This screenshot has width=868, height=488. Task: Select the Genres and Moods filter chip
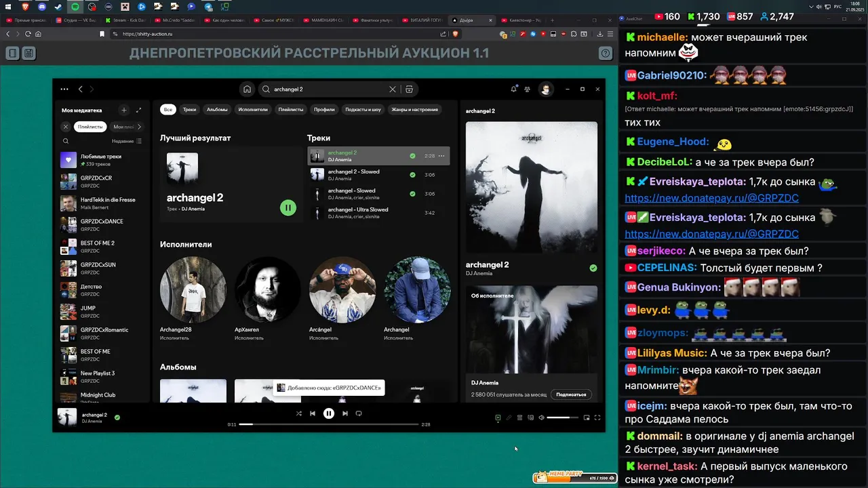[414, 109]
